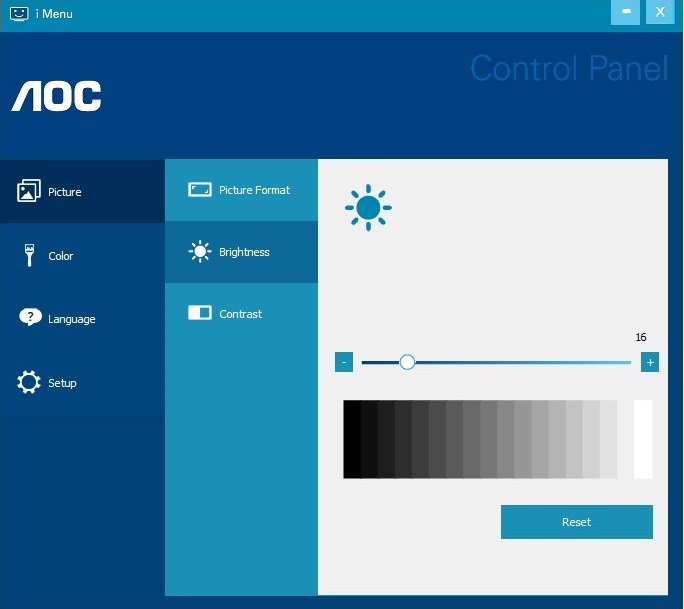Close the i Menu window

(660, 12)
